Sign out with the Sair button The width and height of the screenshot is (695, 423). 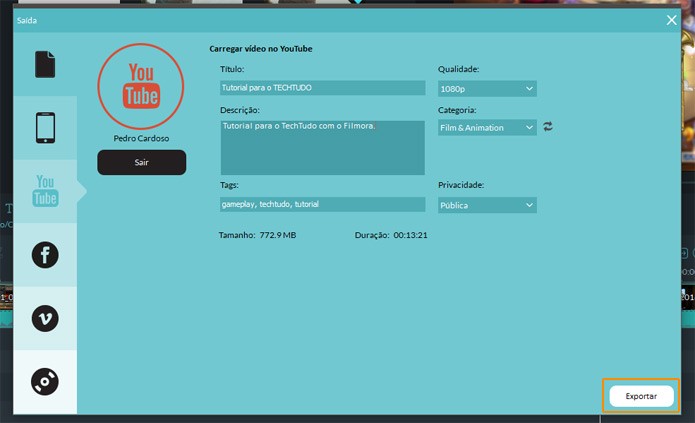(141, 162)
